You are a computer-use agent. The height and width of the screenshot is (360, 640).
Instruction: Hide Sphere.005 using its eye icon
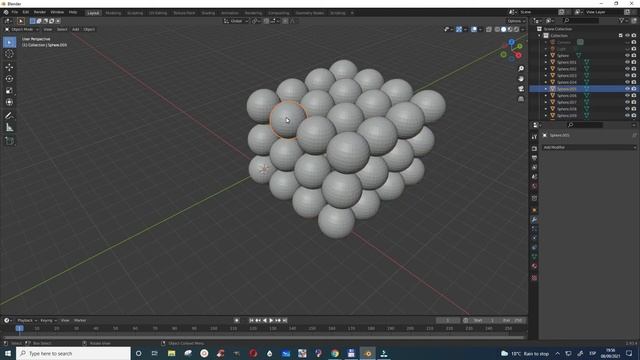(x=627, y=89)
